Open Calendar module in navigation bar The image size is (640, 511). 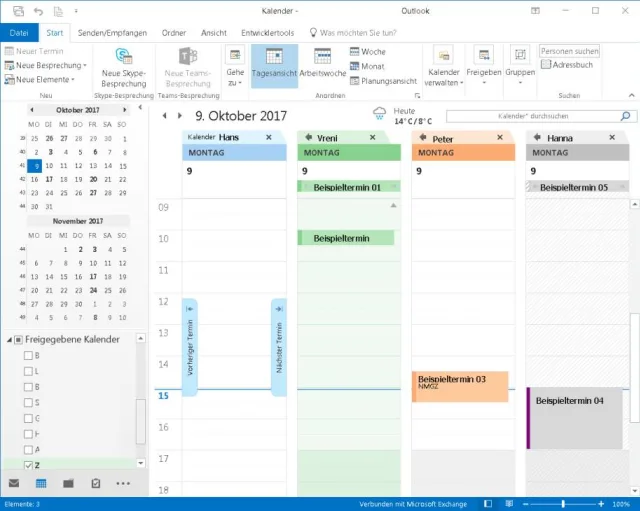pos(41,483)
